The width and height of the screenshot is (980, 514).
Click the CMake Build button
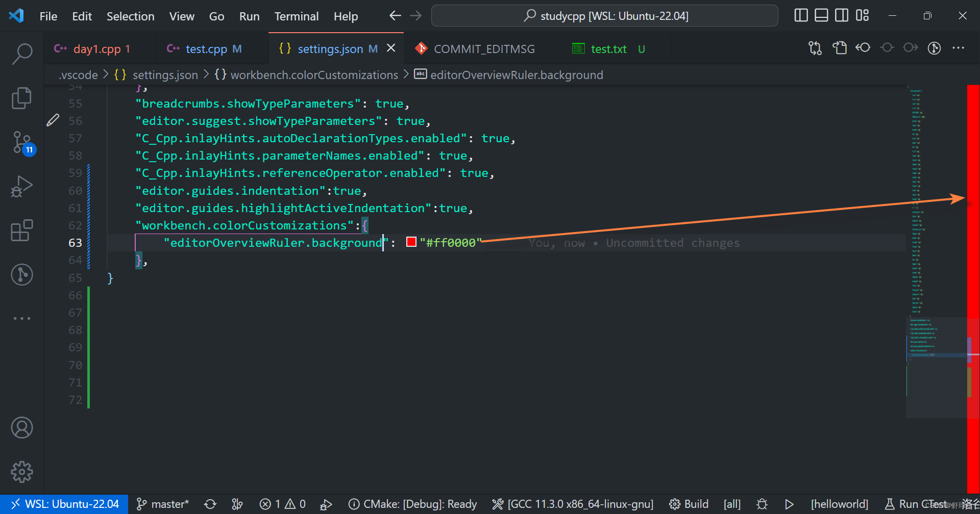pos(689,504)
